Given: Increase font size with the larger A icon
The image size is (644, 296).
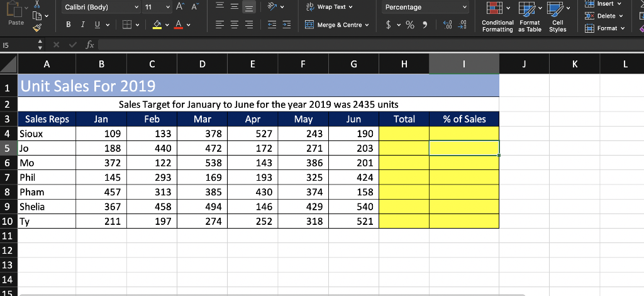Looking at the screenshot, I should coord(180,6).
